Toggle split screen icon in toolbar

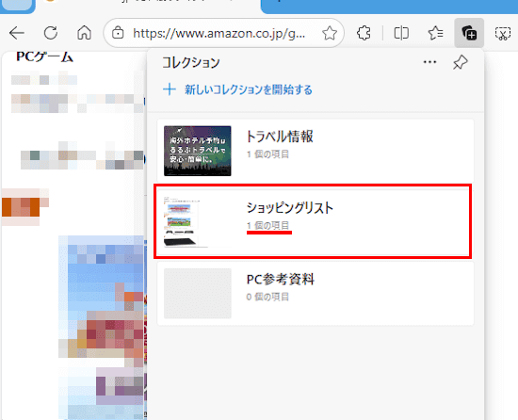(401, 33)
